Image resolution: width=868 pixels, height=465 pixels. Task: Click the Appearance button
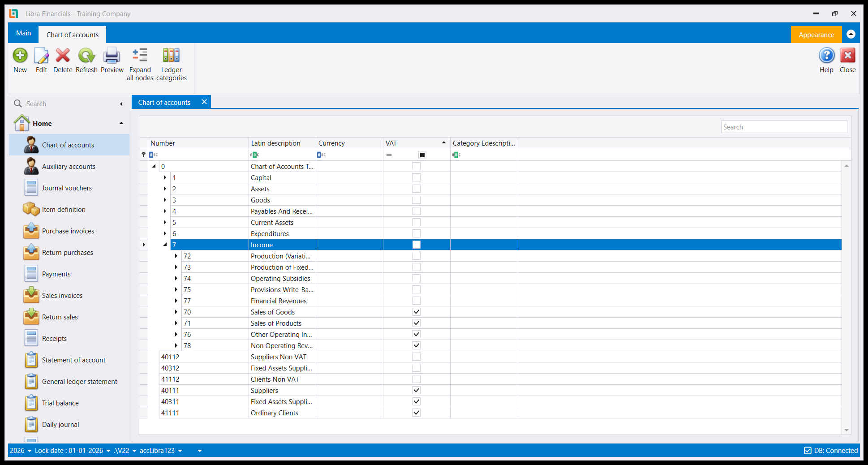coord(816,34)
